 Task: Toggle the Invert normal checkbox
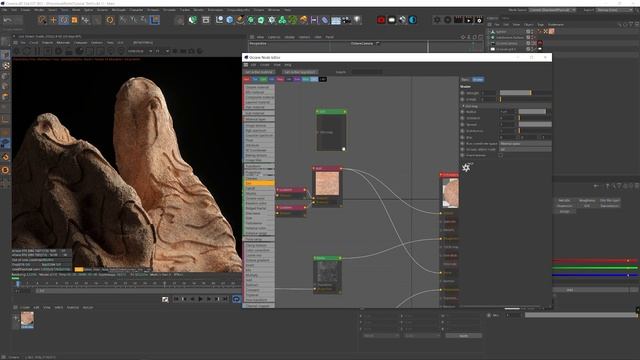tap(501, 156)
